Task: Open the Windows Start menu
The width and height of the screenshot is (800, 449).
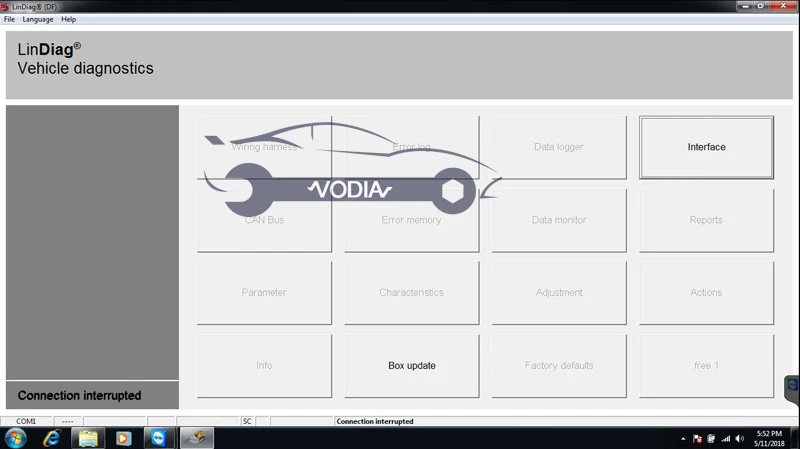Action: click(15, 438)
